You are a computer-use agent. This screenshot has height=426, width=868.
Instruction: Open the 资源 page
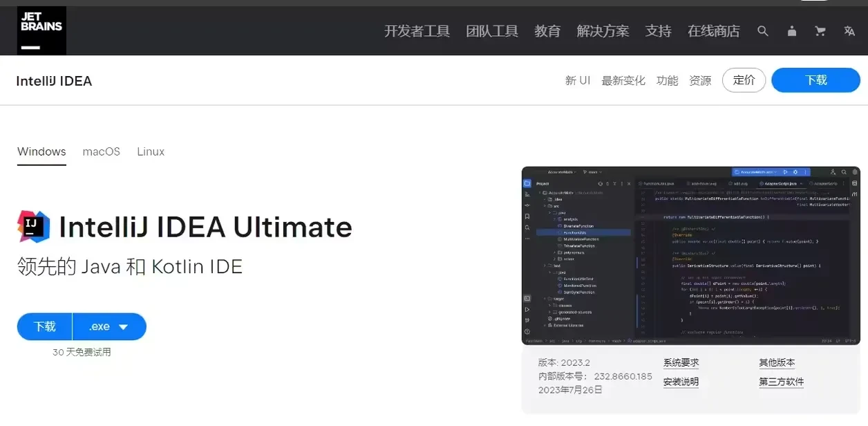point(700,80)
